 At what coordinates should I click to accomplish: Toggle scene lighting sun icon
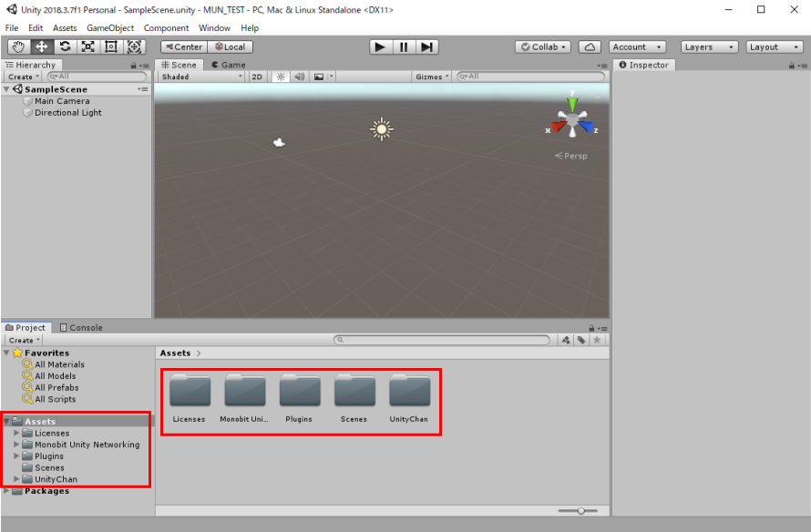point(281,77)
